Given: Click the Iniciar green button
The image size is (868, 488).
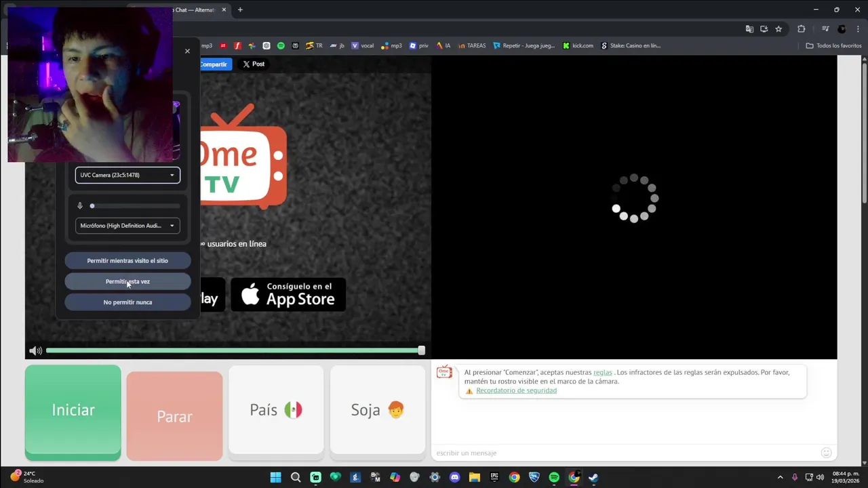Looking at the screenshot, I should coord(73,412).
